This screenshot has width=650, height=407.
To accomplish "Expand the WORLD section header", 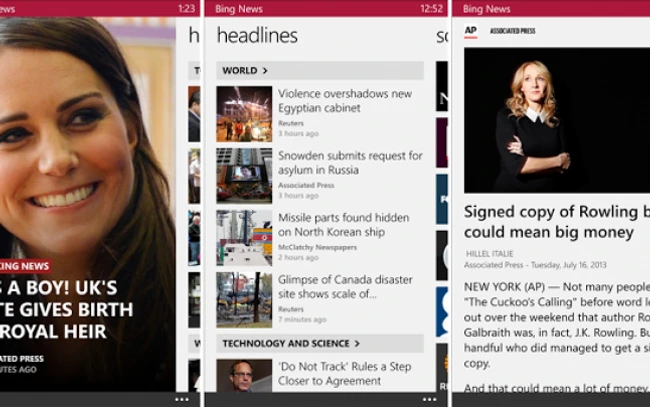I will tap(245, 71).
